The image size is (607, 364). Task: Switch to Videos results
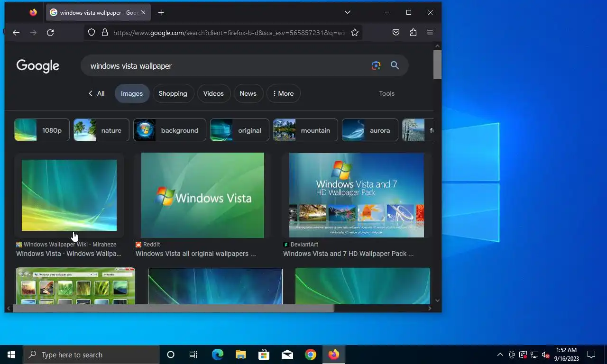point(213,93)
